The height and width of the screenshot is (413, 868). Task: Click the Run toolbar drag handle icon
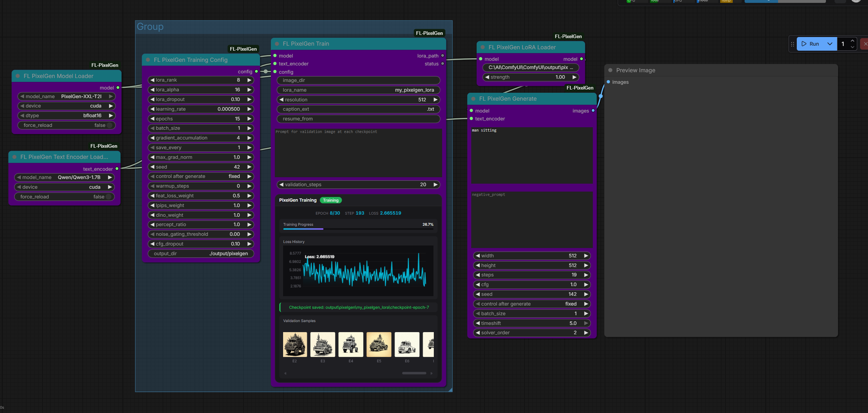coord(792,44)
